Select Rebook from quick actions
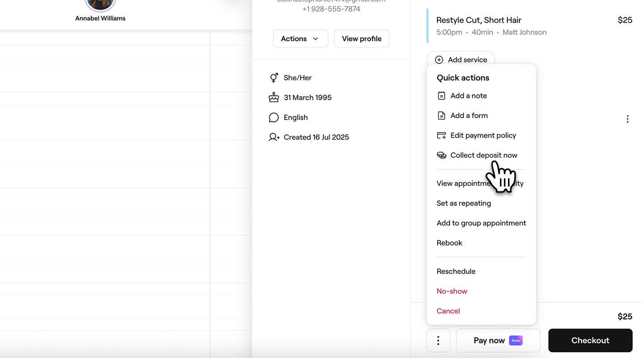This screenshot has width=644, height=358. point(449,243)
